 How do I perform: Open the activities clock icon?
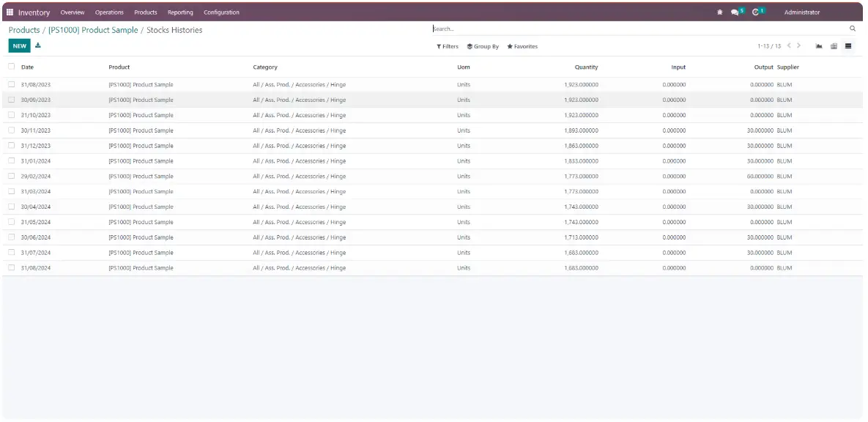click(x=756, y=12)
